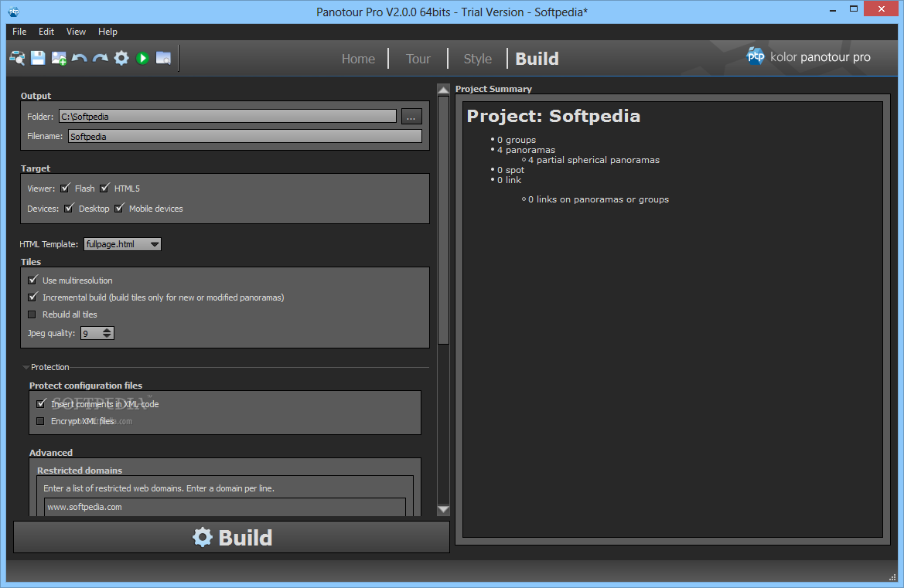Screen dimensions: 904x588
Task: Click the large Build button
Action: pyautogui.click(x=231, y=537)
